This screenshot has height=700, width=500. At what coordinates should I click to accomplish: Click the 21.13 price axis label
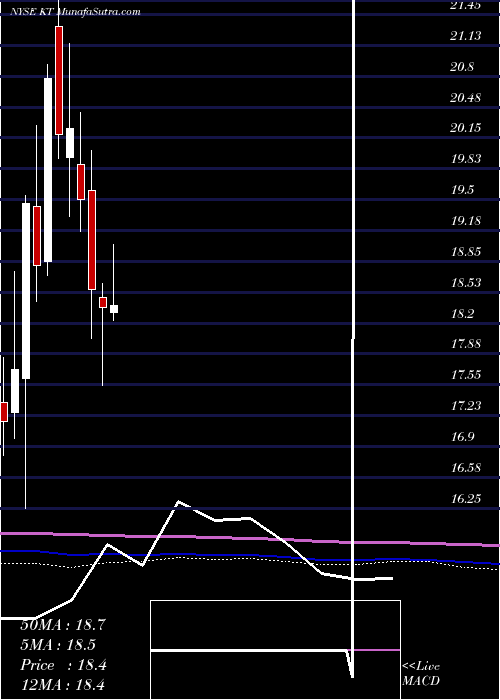pos(466,36)
